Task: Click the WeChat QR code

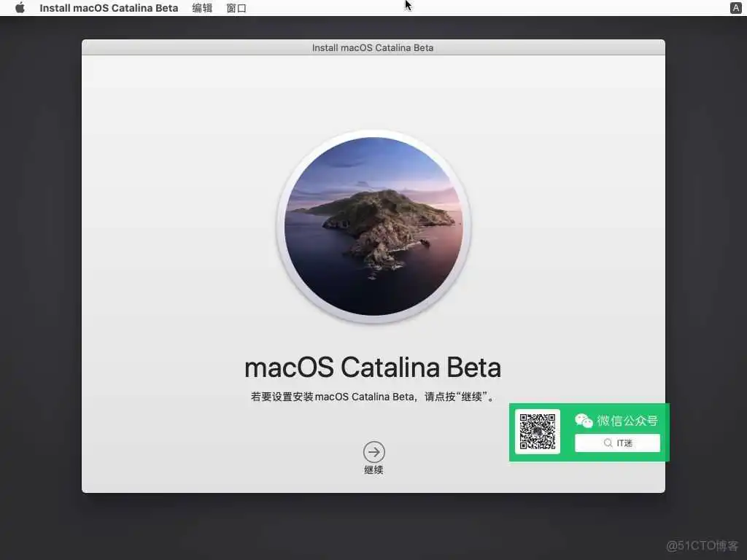Action: click(x=538, y=432)
